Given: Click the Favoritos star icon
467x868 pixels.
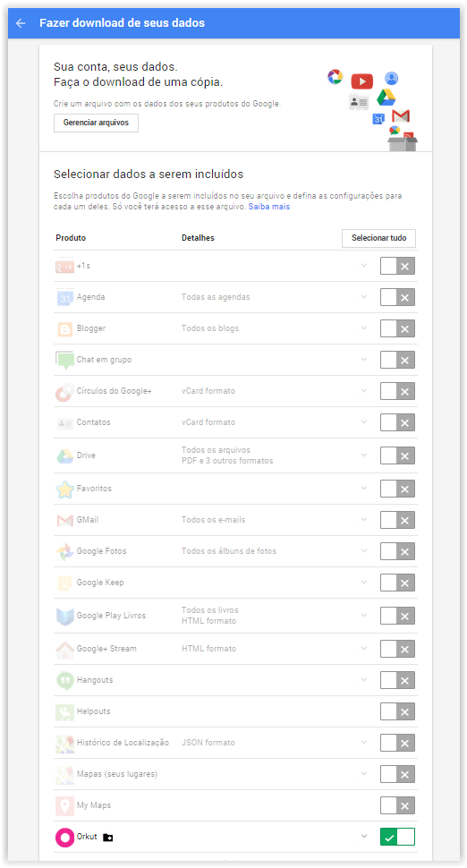Looking at the screenshot, I should tap(64, 489).
